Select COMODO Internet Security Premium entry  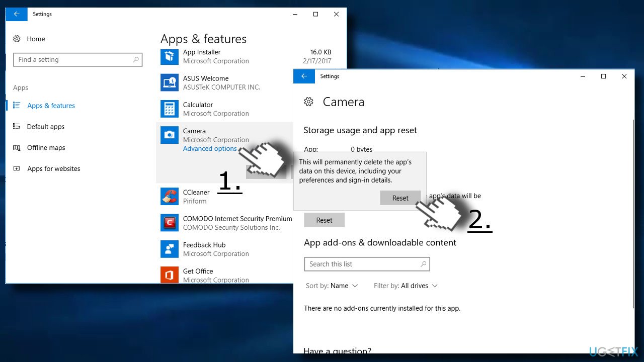click(237, 219)
